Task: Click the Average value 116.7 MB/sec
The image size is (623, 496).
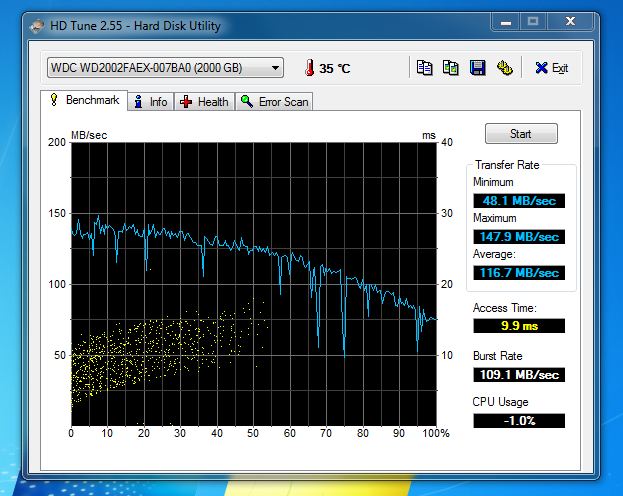Action: tap(519, 273)
